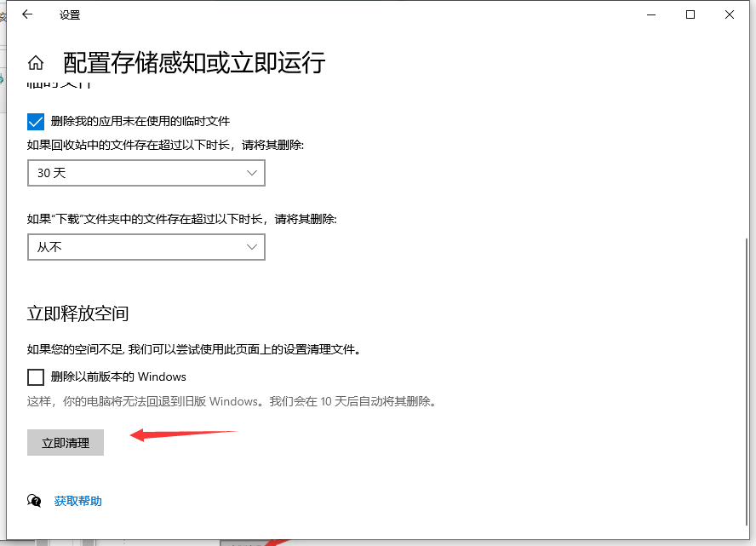Minimize the Settings window
The image size is (756, 546).
(x=650, y=14)
